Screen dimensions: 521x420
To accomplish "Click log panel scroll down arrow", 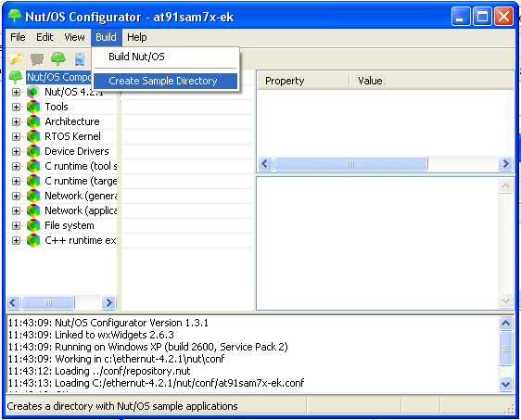I will coord(506,385).
